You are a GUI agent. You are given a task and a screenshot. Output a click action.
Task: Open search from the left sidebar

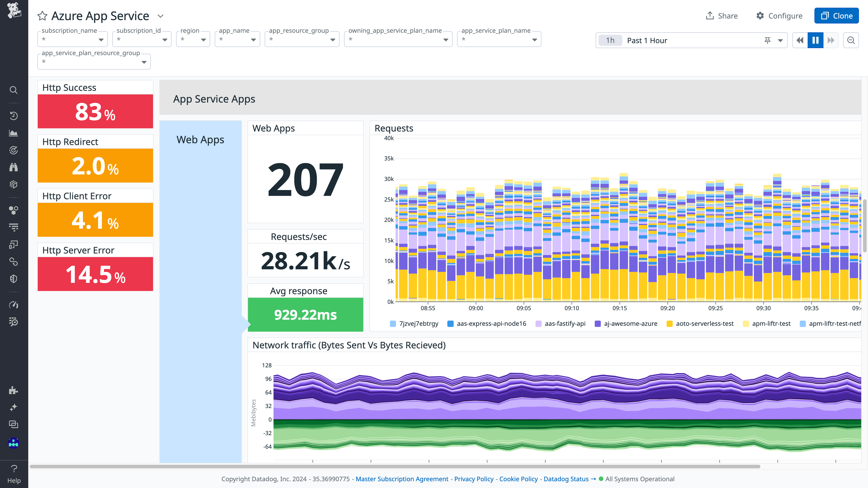[14, 90]
